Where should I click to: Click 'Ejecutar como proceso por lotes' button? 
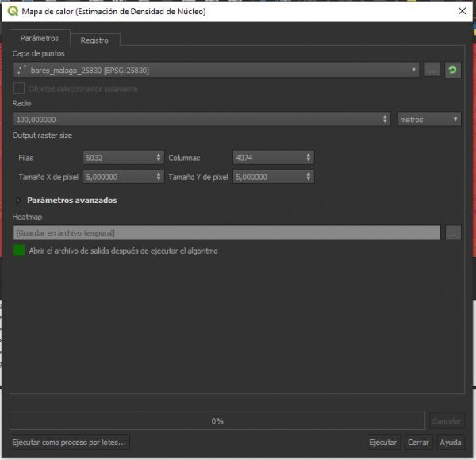pyautogui.click(x=70, y=442)
